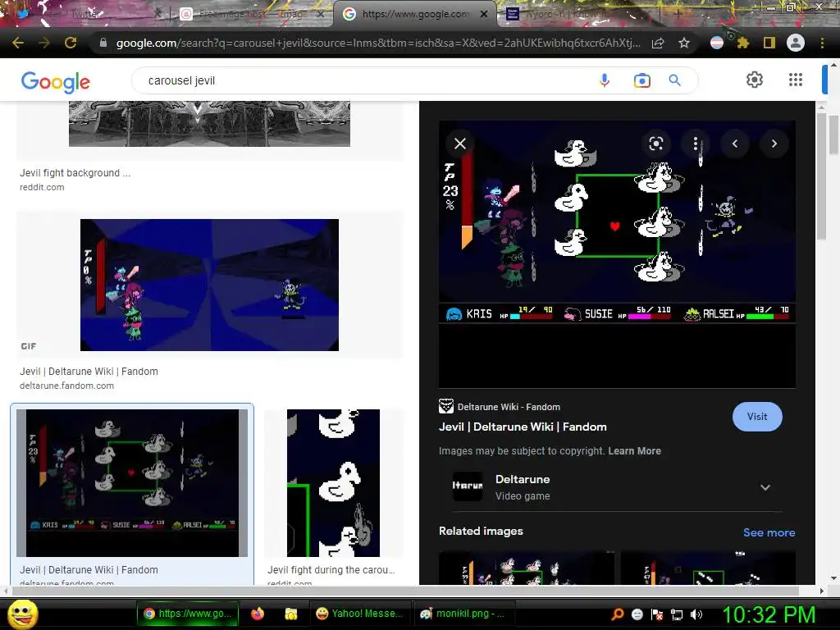Click the orange magnifier tray icon
The image size is (840, 630).
(617, 614)
